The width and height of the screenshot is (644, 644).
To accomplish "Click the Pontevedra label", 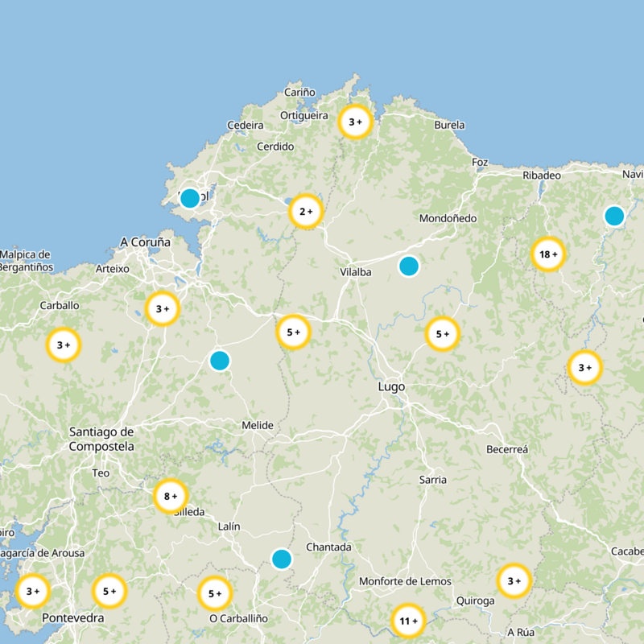I will tap(73, 617).
